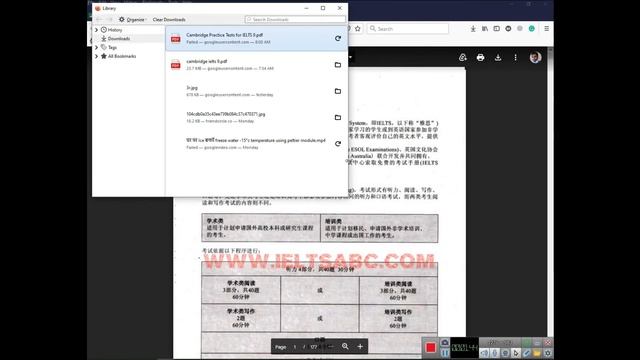Image resolution: width=640 pixels, height=360 pixels.
Task: Open containing folder for cambridge ielts 9.pdf
Action: pos(338,64)
